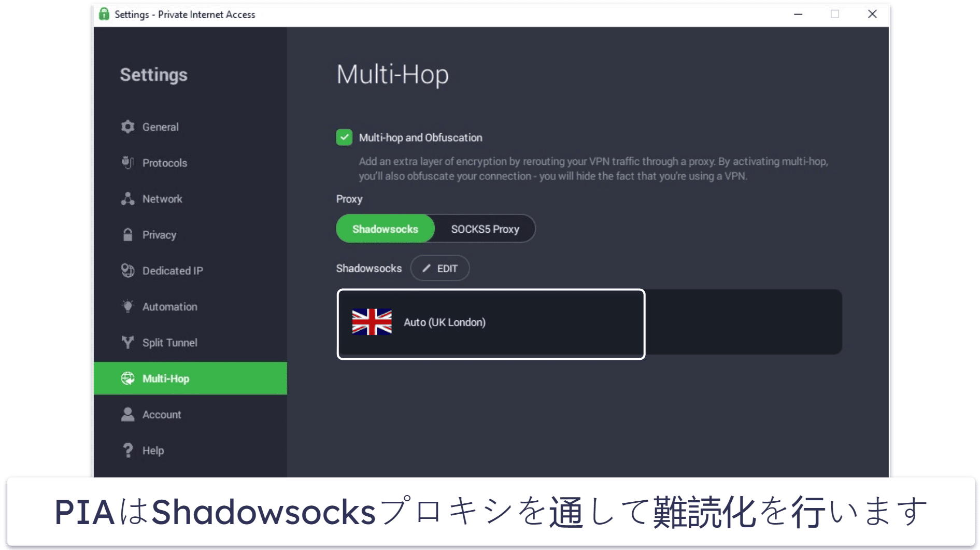Select the Shadowsocks proxy option
Screen dimensions: 980x550
tap(385, 229)
